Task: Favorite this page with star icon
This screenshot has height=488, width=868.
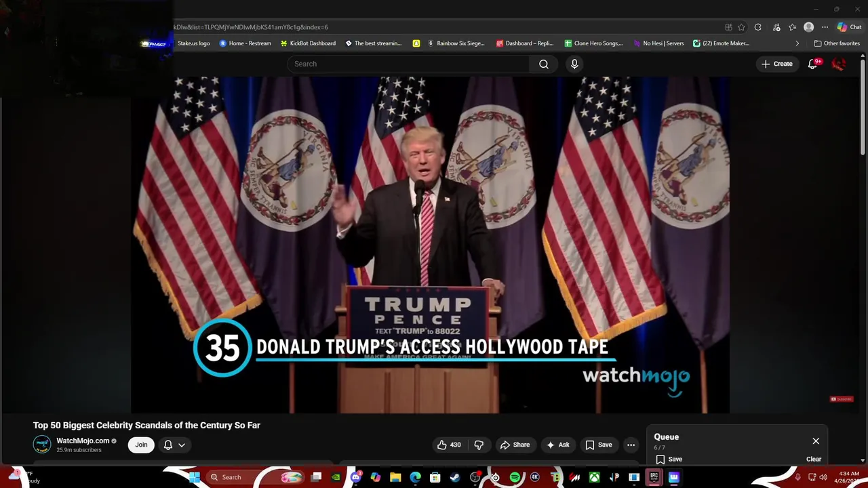Action: point(741,27)
